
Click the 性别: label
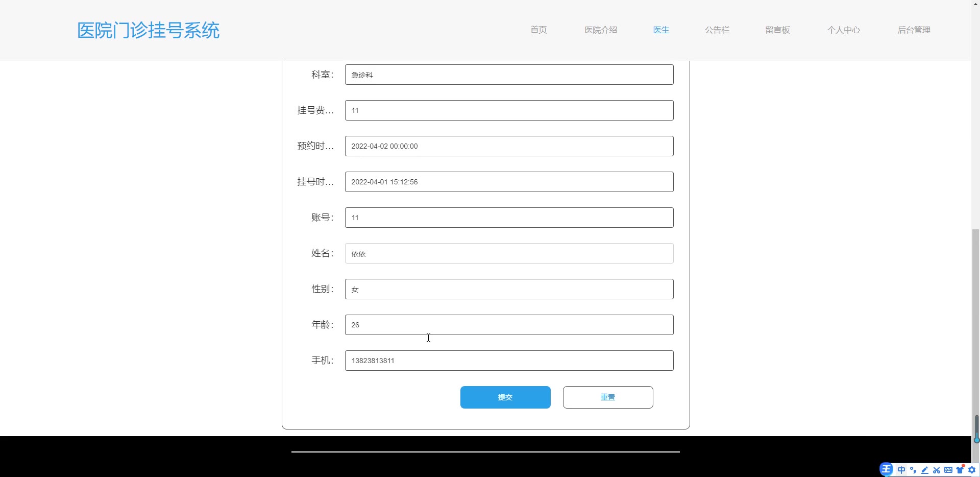[x=323, y=289]
